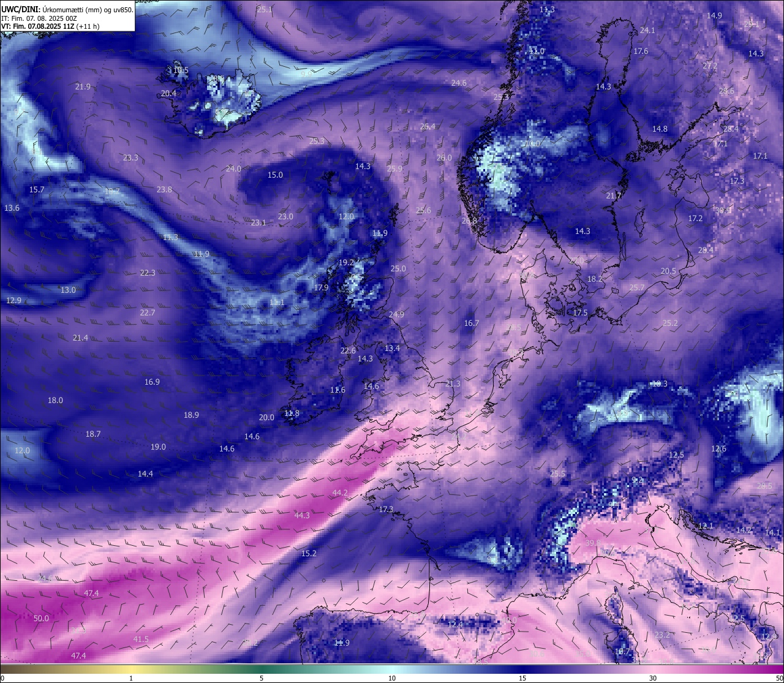This screenshot has height=683, width=784.
Task: Click the 13.6 value label
Action: (12, 208)
